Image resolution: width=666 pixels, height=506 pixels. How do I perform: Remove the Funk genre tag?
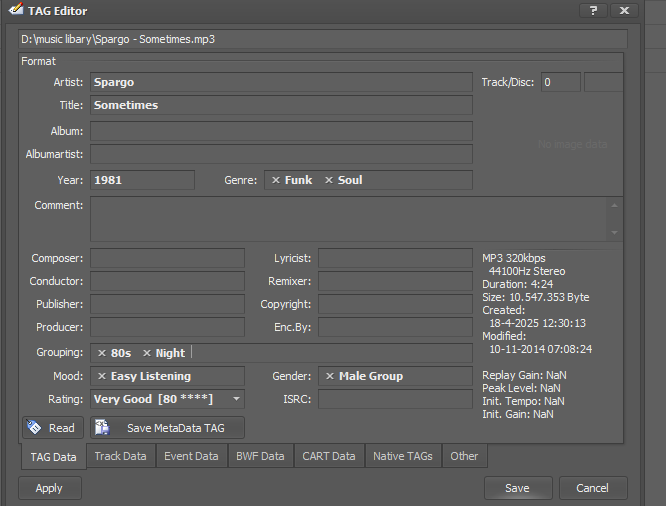[x=276, y=181]
